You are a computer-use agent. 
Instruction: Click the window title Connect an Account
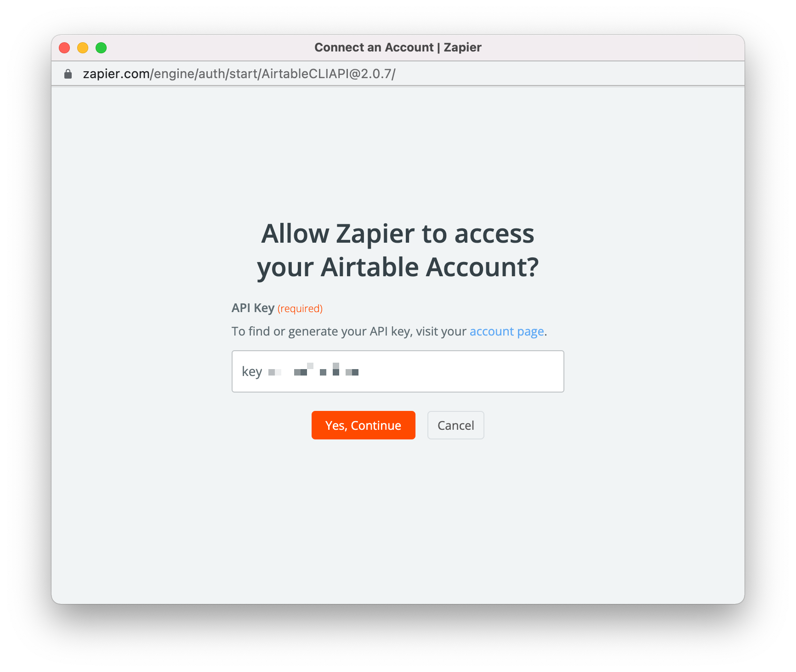tap(374, 47)
